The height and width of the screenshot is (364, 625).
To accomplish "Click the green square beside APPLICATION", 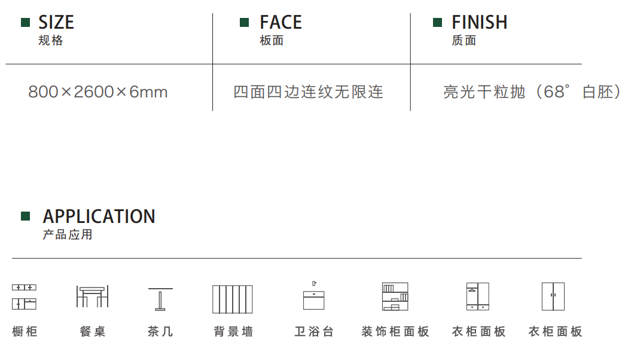I will tap(26, 216).
